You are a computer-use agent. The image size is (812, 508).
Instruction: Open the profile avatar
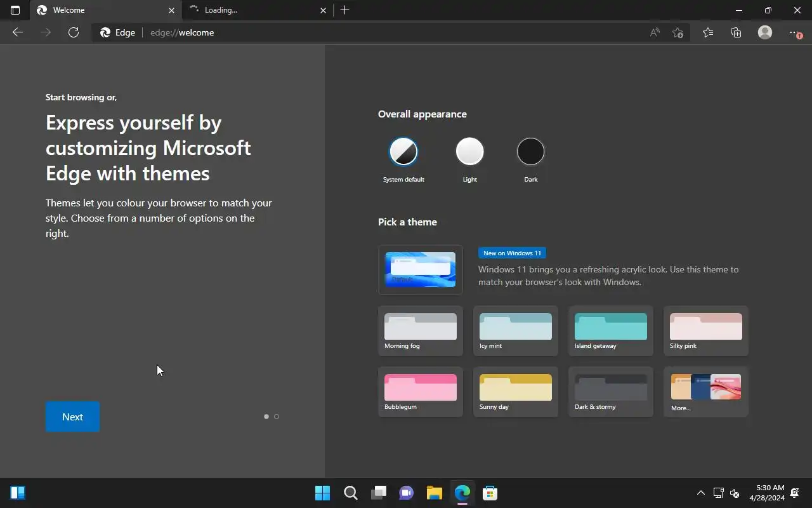pyautogui.click(x=765, y=32)
